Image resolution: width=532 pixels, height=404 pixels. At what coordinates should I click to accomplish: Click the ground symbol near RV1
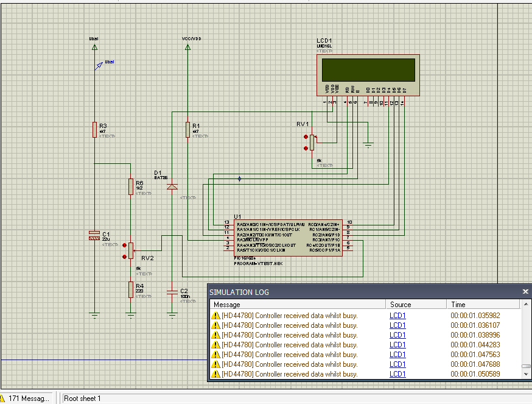click(x=368, y=144)
